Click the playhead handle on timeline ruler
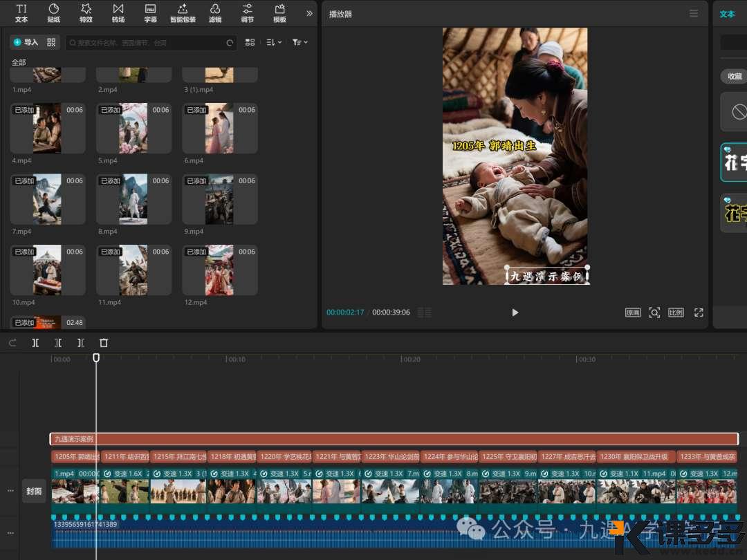 pyautogui.click(x=96, y=357)
